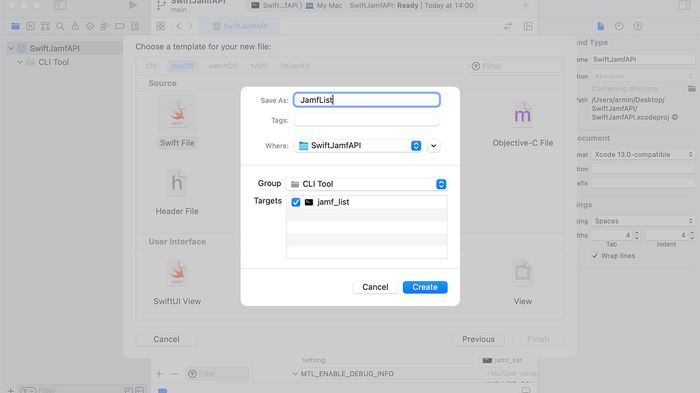Select the CLI Tool folder in navigator
The image size is (700, 393).
pyautogui.click(x=48, y=62)
